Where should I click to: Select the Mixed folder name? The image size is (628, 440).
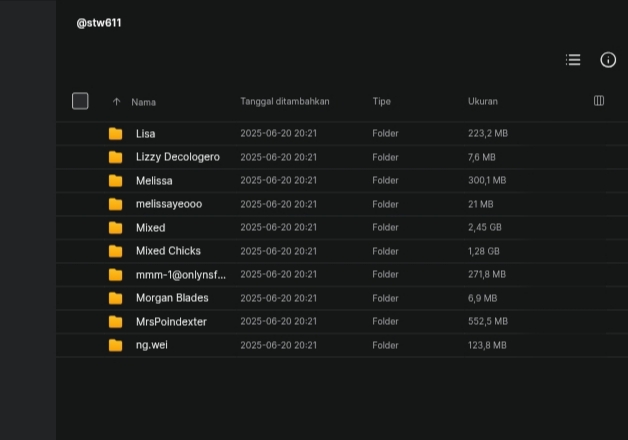[151, 228]
